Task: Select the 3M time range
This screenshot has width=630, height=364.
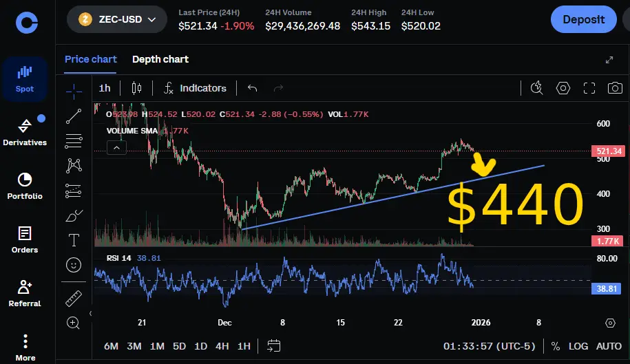Action: [134, 346]
